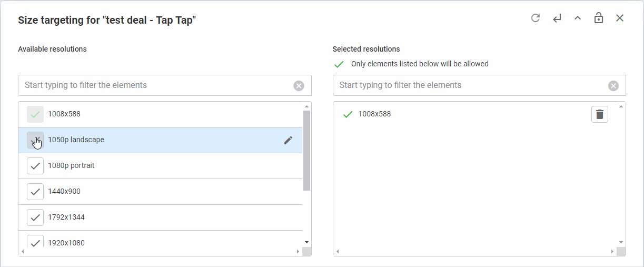
Task: Click the return arrow icon in header
Action: [x=557, y=18]
